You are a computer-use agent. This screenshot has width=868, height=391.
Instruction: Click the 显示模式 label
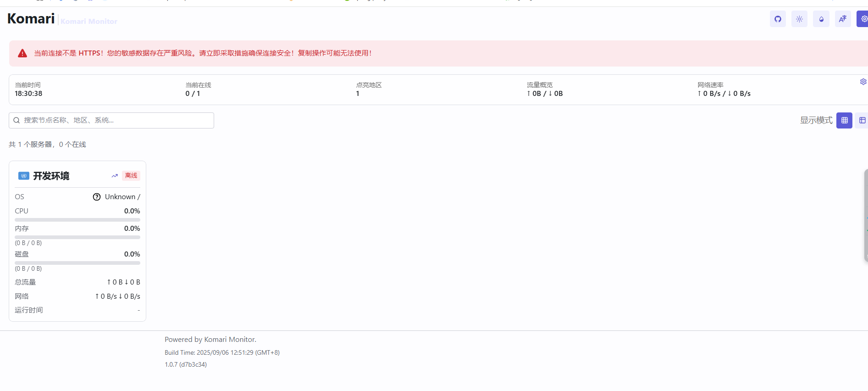point(816,120)
